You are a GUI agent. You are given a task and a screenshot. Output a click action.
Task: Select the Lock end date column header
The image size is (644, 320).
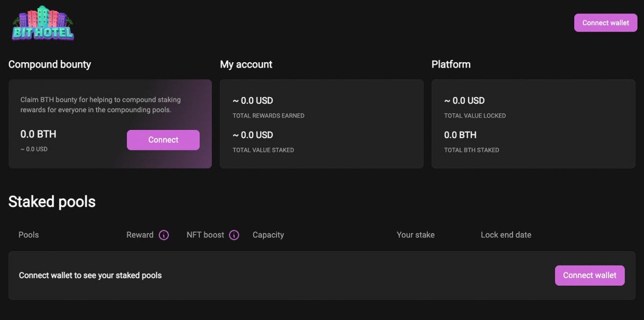[506, 235]
